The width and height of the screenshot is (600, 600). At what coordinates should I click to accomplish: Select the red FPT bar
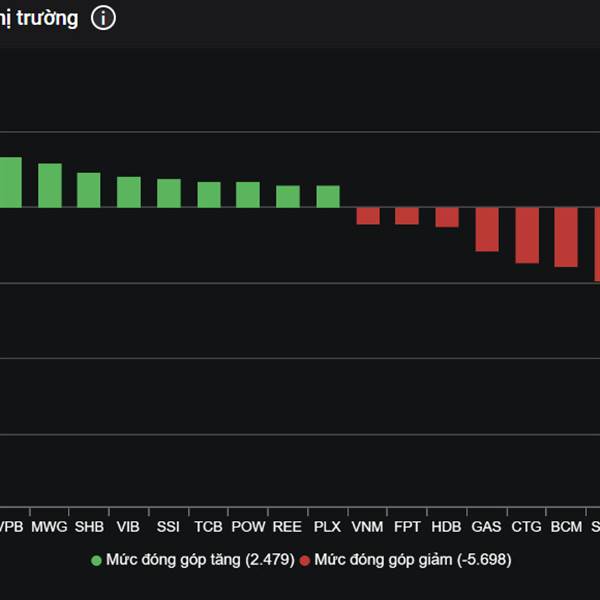[x=407, y=215]
